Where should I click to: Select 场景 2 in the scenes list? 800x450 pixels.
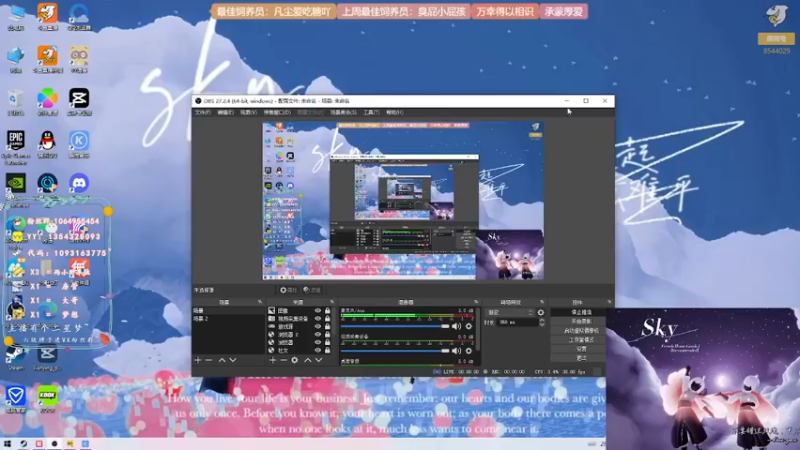click(x=228, y=318)
